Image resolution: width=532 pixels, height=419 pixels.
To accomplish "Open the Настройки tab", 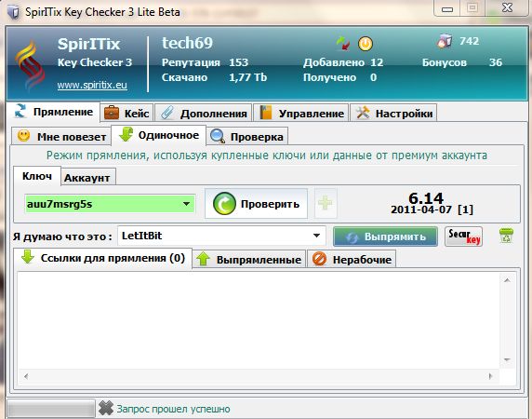I will [393, 113].
